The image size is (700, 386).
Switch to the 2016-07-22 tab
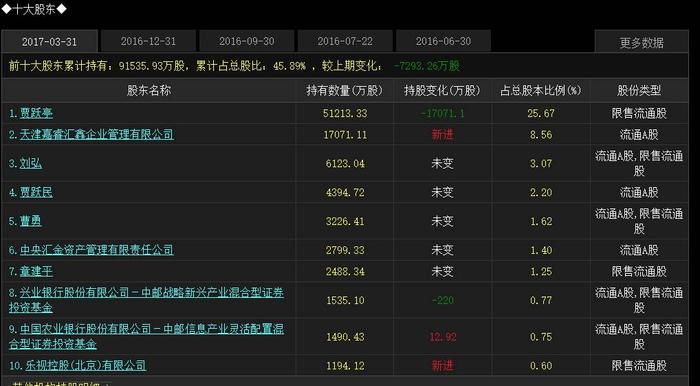coord(345,42)
